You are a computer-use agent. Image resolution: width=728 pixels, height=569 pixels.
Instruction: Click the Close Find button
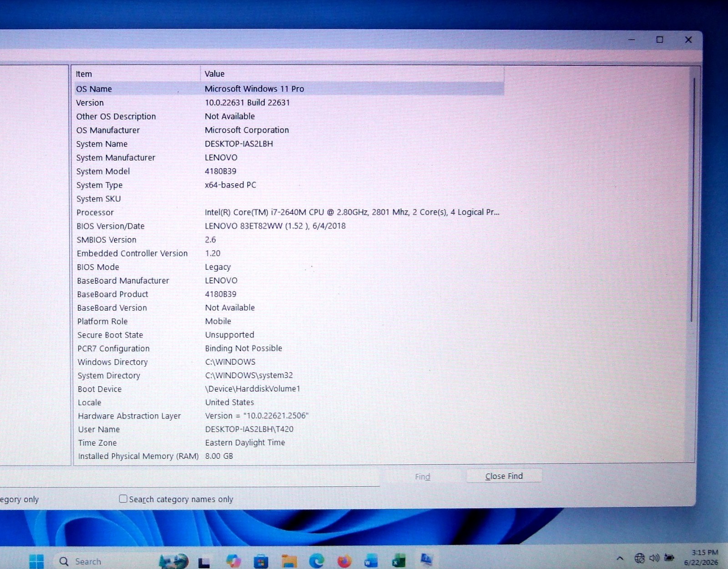click(504, 476)
